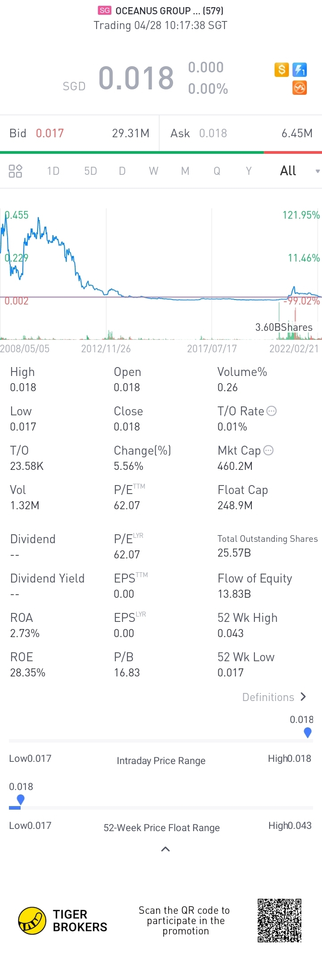Tap the T/O Rate info bubble icon
322x980 pixels.
click(x=271, y=411)
